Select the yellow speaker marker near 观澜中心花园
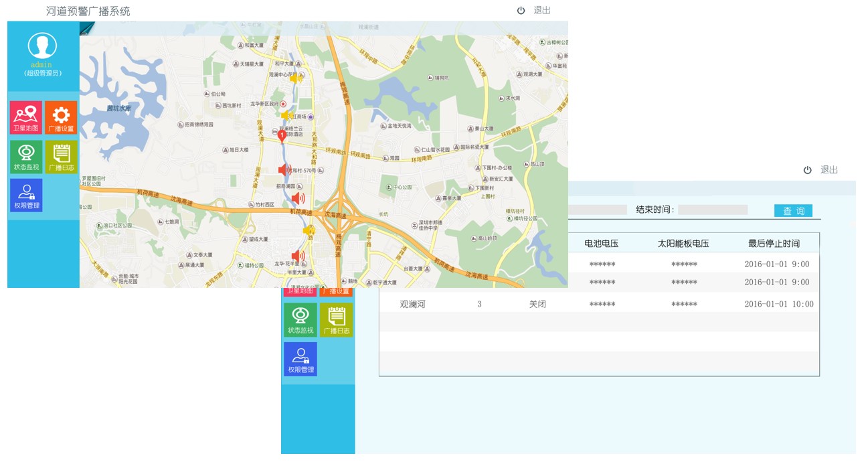 point(295,78)
